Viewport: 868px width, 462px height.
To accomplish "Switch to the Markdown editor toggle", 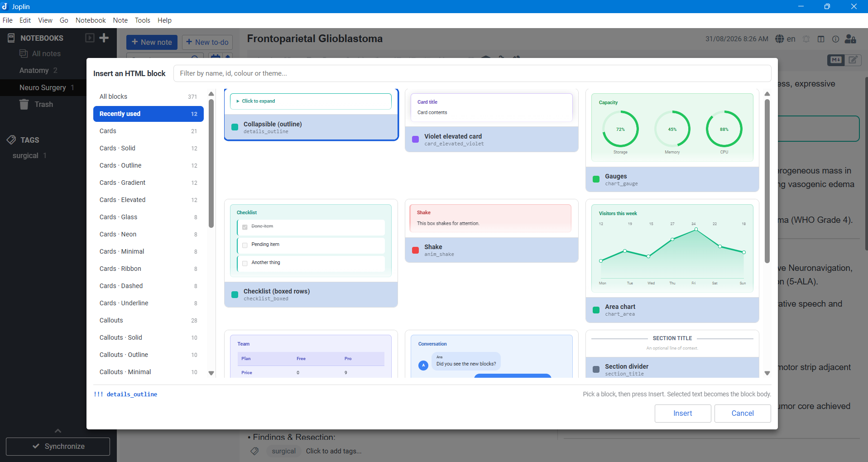I will (x=836, y=60).
